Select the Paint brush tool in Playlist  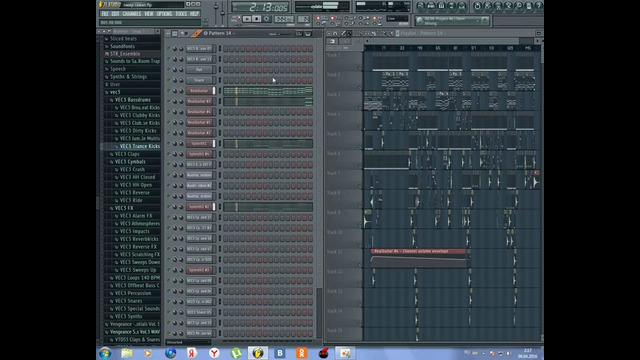(349, 33)
